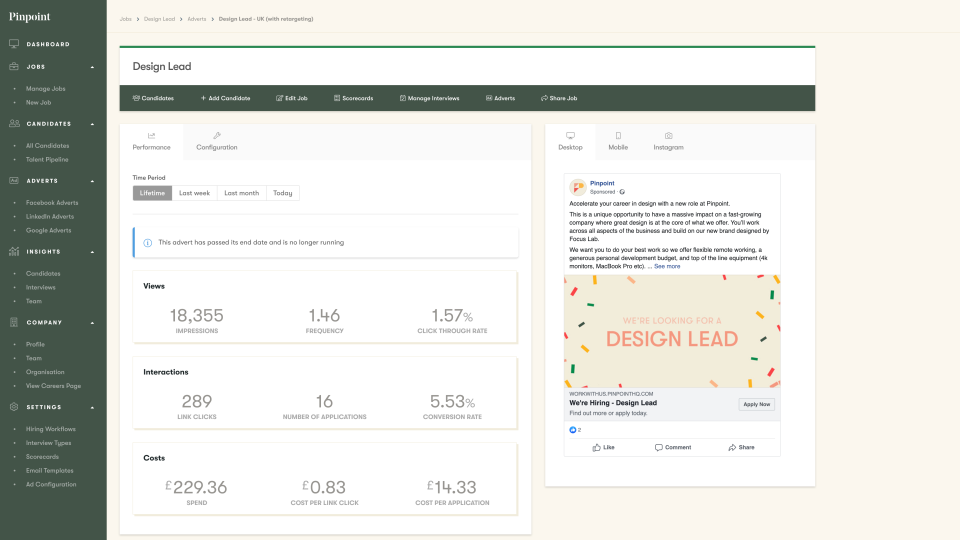Screen dimensions: 960x540
Task: Select the Last week time period
Action: 194,193
